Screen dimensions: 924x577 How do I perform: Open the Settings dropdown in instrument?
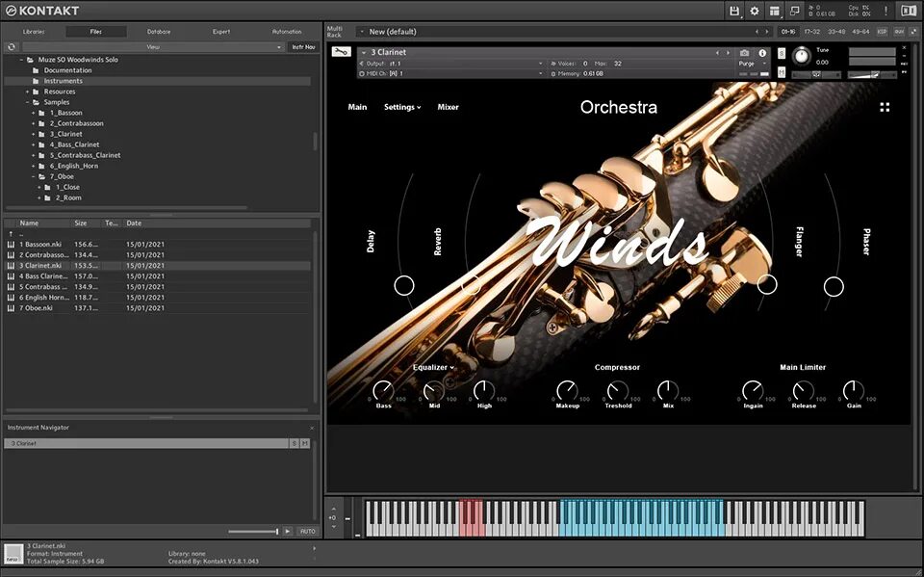(402, 107)
